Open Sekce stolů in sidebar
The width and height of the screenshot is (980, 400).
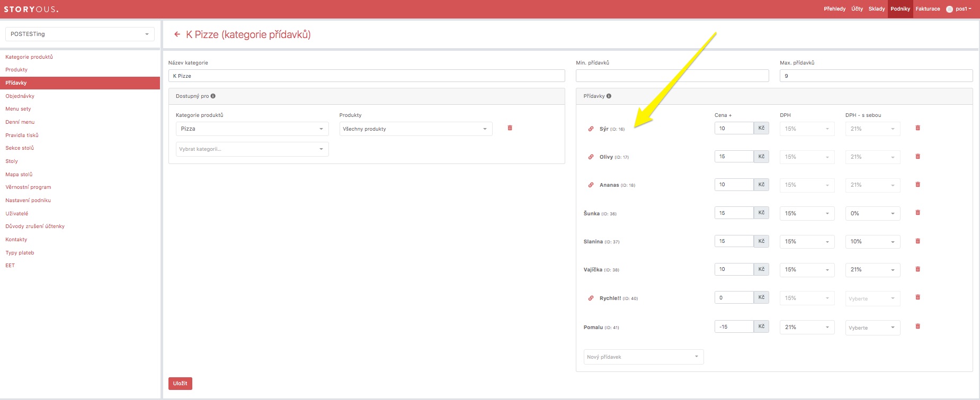[20, 148]
